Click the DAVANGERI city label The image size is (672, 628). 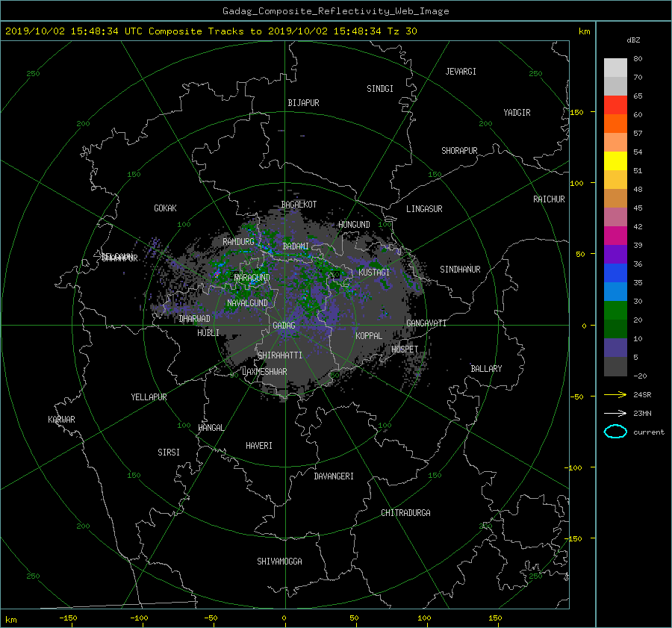(x=334, y=476)
